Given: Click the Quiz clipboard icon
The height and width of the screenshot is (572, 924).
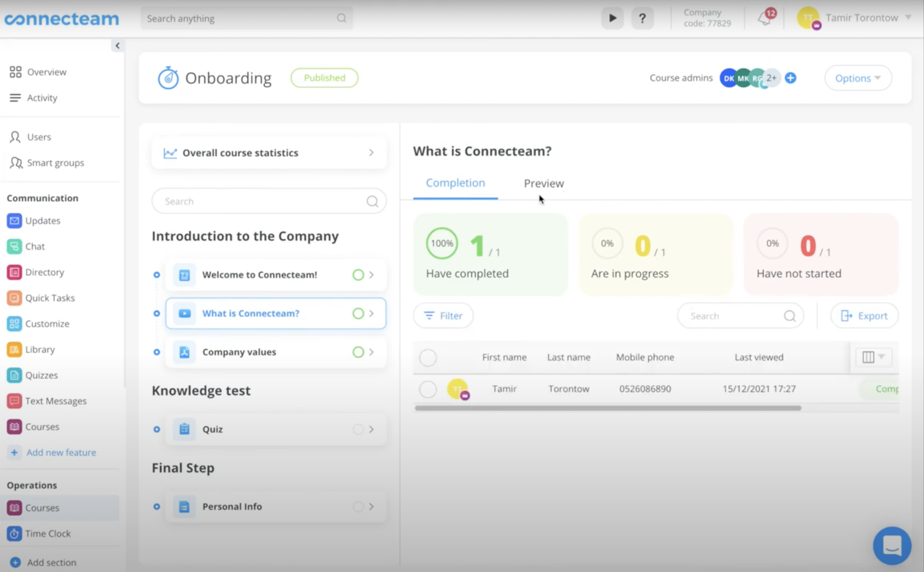Looking at the screenshot, I should [184, 429].
